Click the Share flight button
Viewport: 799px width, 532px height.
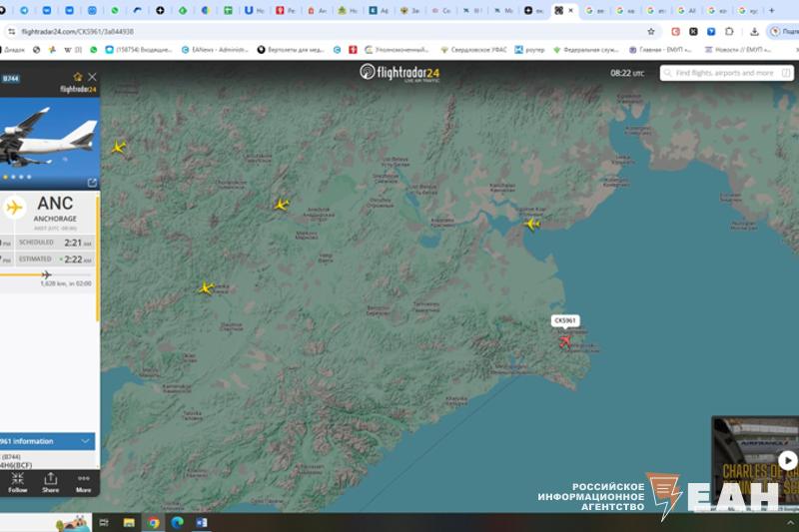(x=50, y=482)
